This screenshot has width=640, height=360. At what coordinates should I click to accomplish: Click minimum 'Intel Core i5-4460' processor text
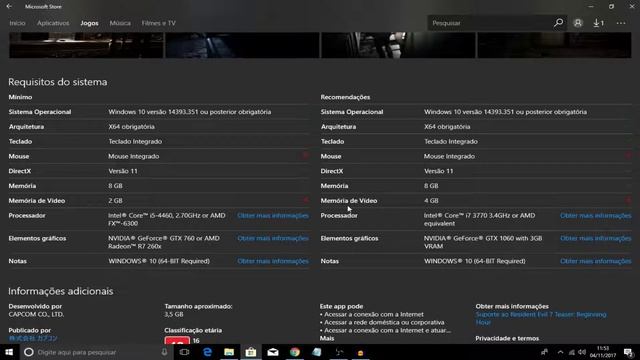(167, 220)
